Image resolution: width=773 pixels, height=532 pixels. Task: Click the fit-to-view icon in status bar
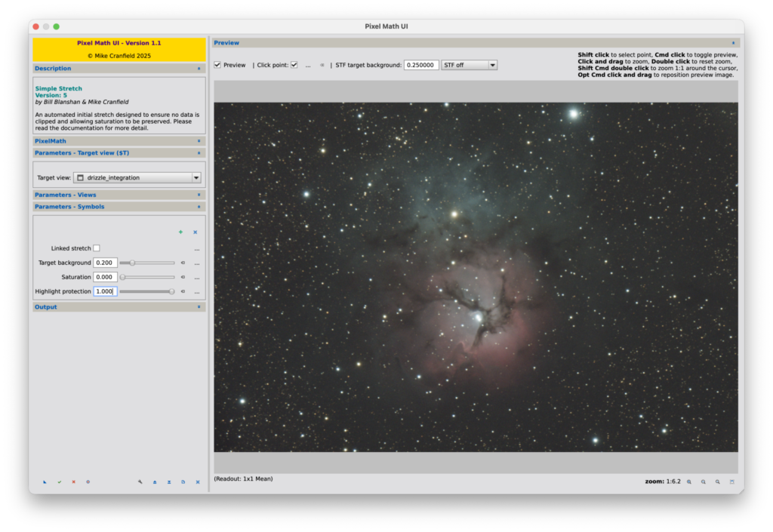point(732,481)
